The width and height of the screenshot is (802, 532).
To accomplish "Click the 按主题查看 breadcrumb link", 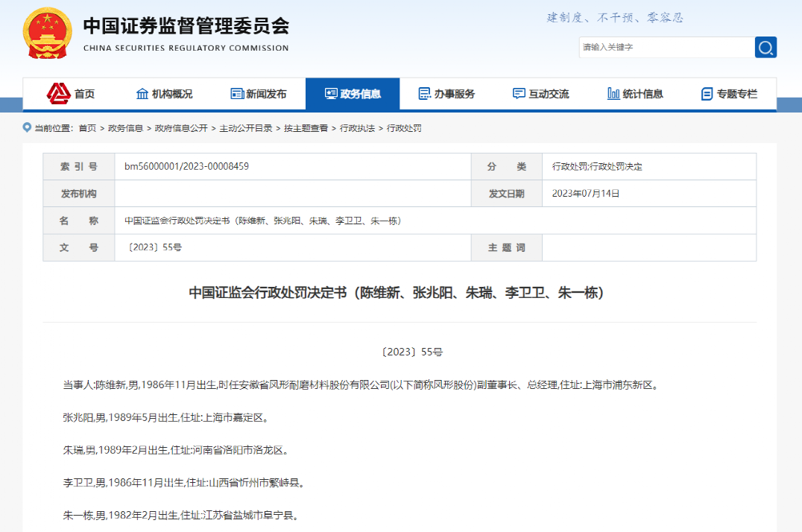I will pos(307,127).
